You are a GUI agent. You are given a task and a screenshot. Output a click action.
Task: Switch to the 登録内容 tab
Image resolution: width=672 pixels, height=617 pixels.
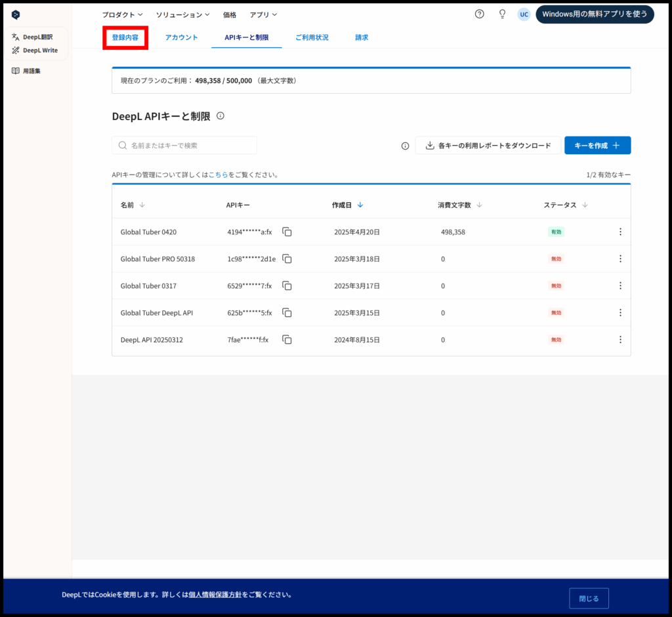coord(125,37)
